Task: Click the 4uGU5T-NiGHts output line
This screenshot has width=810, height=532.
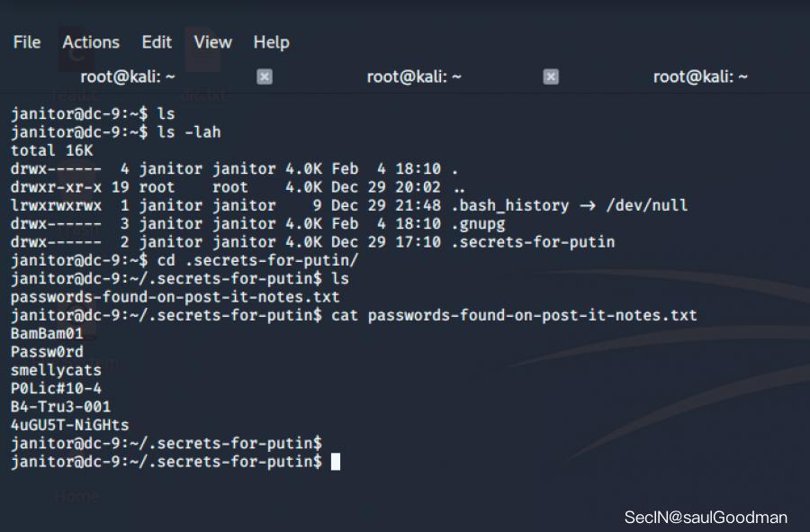Action: coord(69,425)
